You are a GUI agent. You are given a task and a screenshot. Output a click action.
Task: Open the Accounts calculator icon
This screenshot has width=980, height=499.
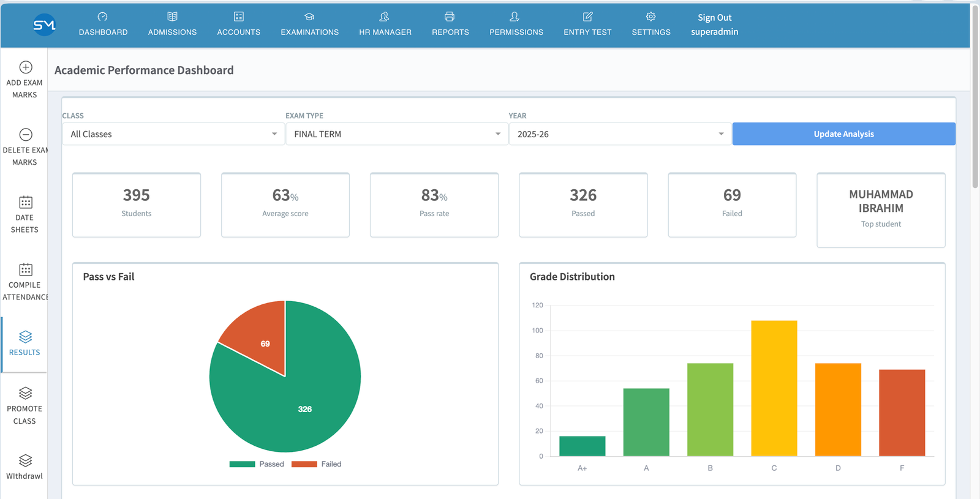point(239,17)
